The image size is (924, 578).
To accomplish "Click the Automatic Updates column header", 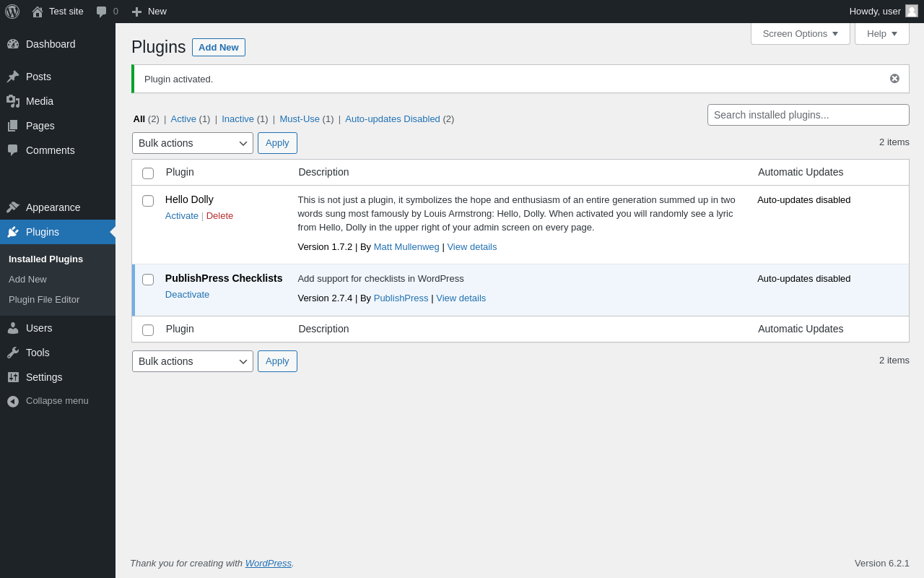I will (x=801, y=172).
